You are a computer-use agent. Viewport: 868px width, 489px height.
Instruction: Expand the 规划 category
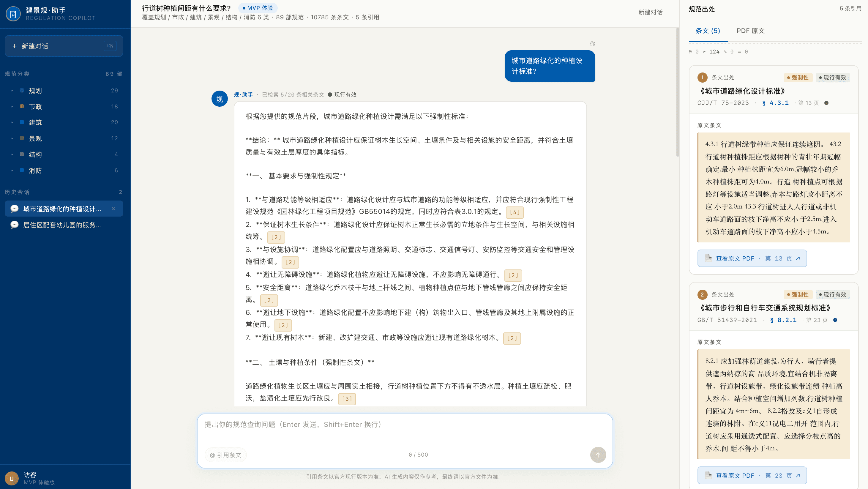(12, 90)
